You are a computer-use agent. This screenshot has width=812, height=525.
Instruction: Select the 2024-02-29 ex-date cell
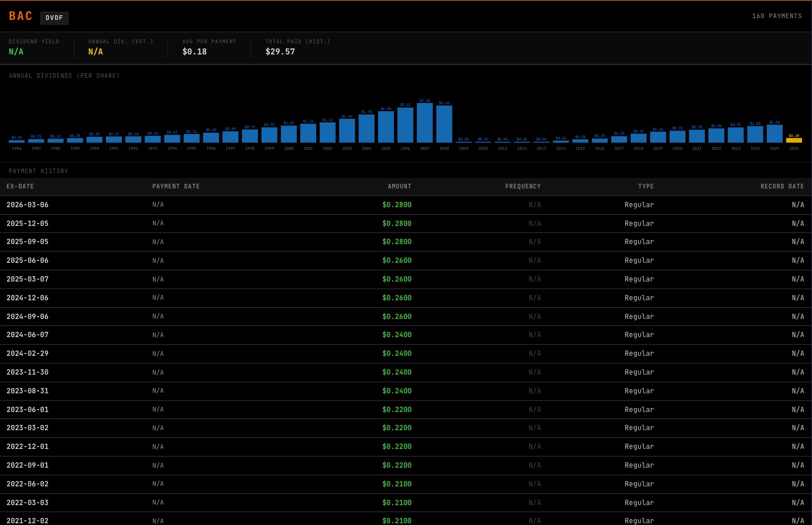click(28, 354)
